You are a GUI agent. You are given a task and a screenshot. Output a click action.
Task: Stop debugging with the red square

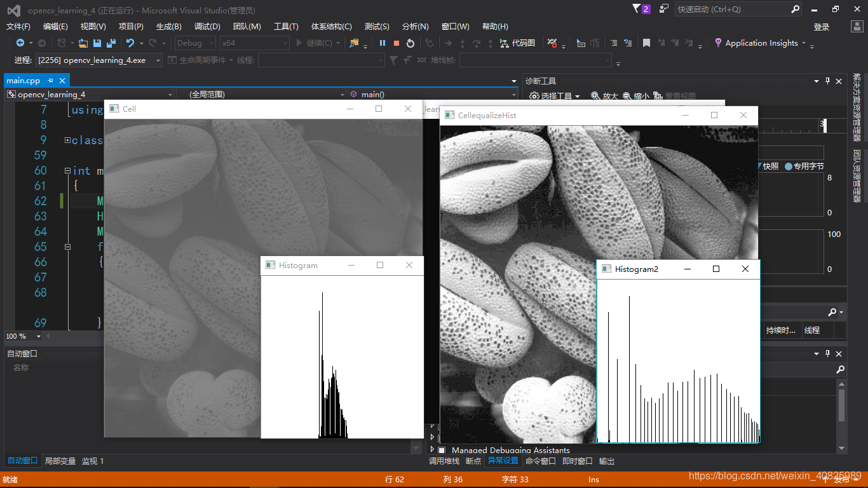pyautogui.click(x=397, y=43)
